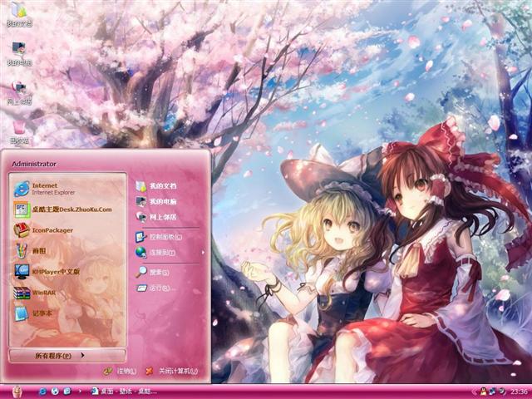Expand hidden tray icons arrow
Viewport: 532px width, 399px height.
(474, 392)
